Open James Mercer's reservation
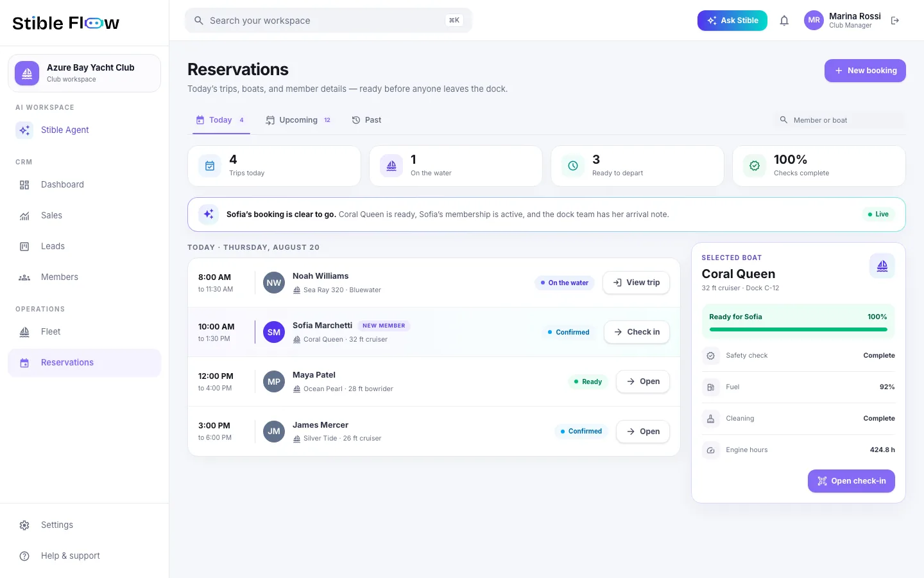Viewport: 924px width, 578px height. click(x=643, y=432)
